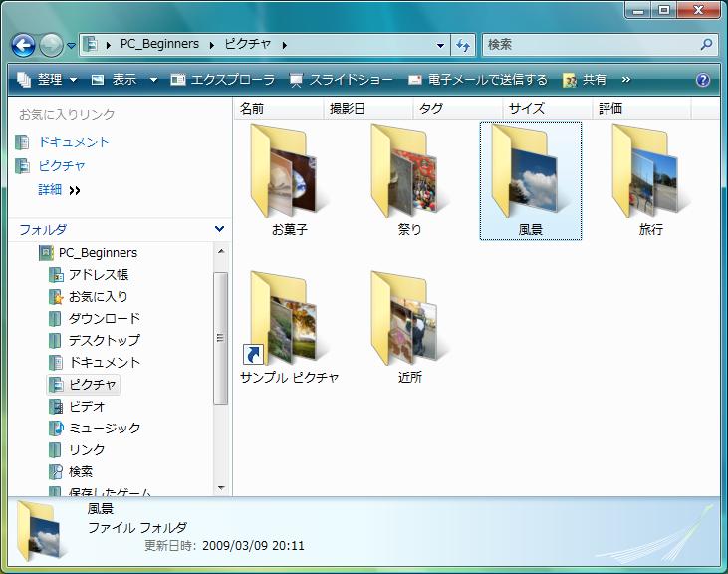Select PC_Beginners in the address path
The width and height of the screenshot is (728, 574).
(159, 44)
